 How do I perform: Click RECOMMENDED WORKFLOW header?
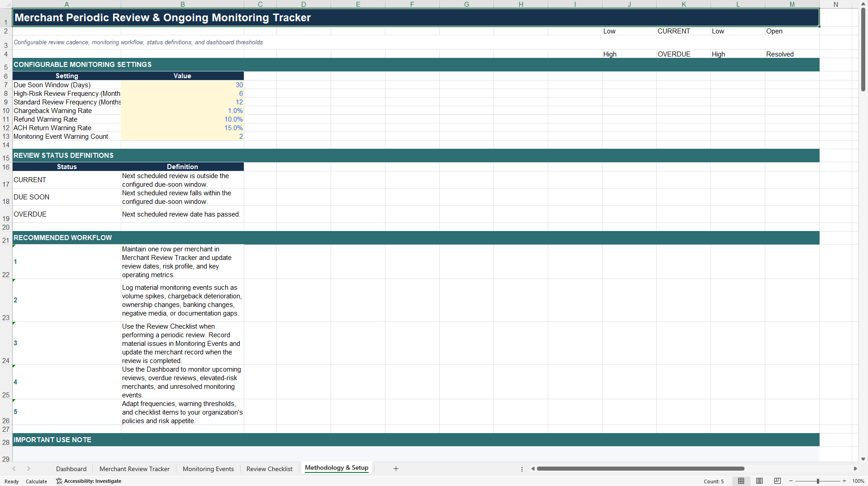pyautogui.click(x=416, y=238)
